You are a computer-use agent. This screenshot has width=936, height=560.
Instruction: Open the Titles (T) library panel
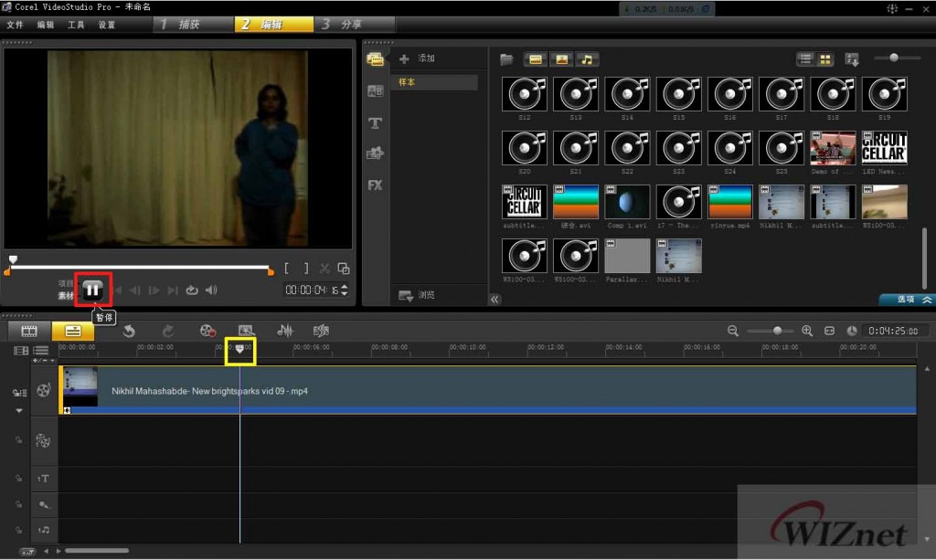375,122
